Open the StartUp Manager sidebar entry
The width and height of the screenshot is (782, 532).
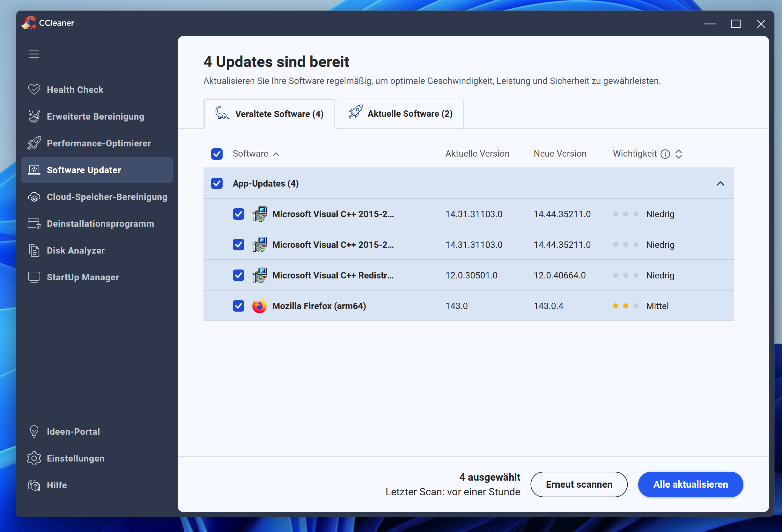(x=83, y=277)
